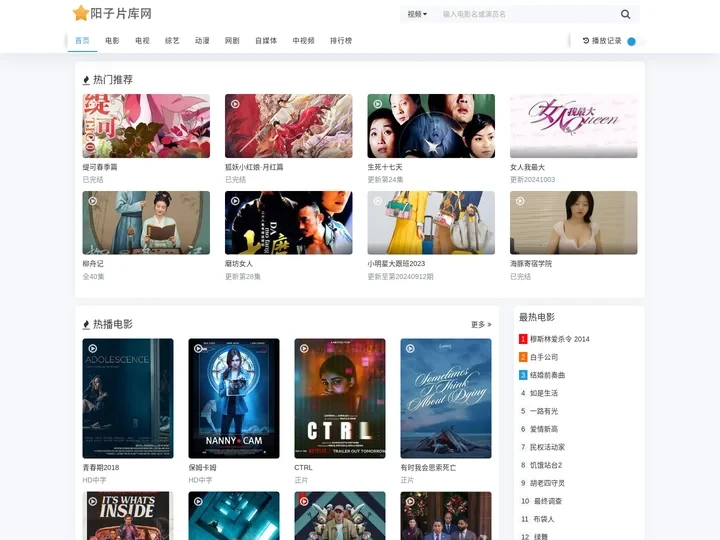Viewport: 720px width, 540px height.
Task: Select 最终调查 in 最热电影 ranking
Action: click(548, 501)
